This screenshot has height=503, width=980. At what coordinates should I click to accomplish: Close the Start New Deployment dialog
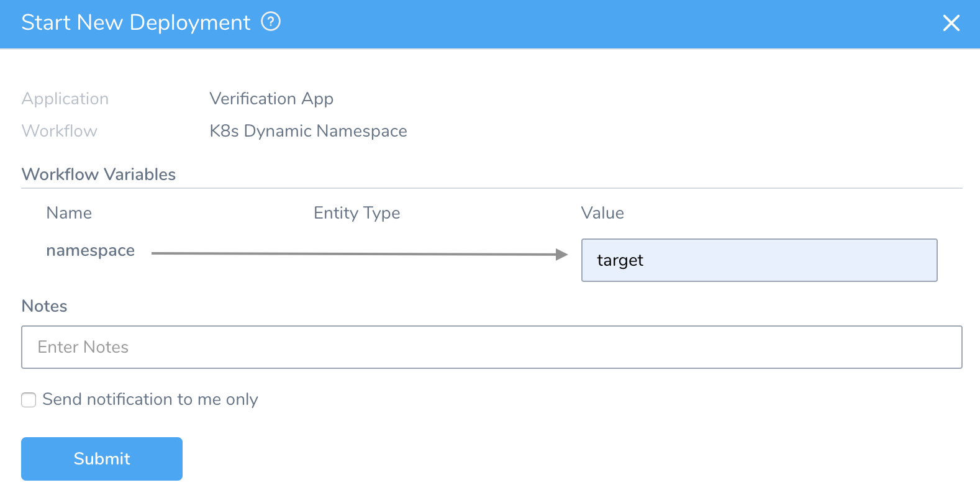(951, 23)
